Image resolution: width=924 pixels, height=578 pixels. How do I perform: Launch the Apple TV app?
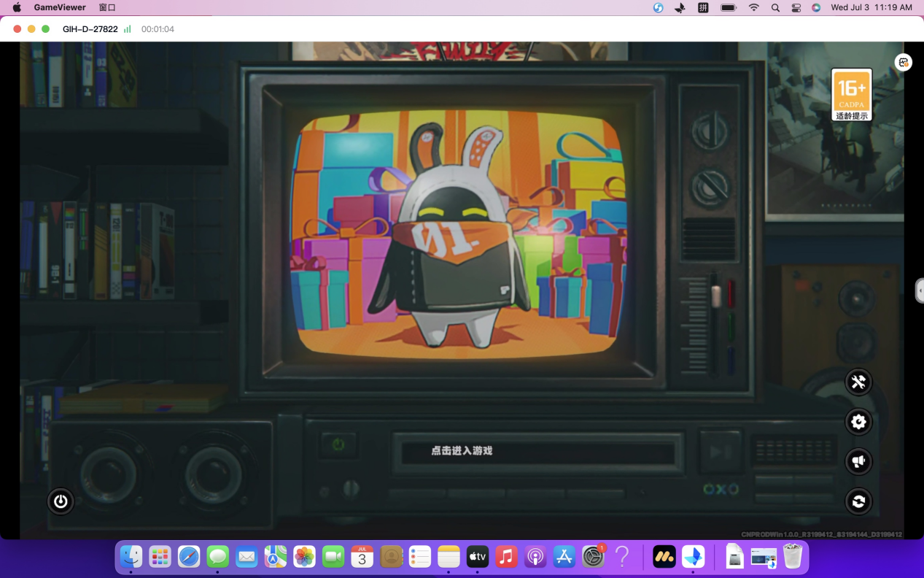[478, 557]
